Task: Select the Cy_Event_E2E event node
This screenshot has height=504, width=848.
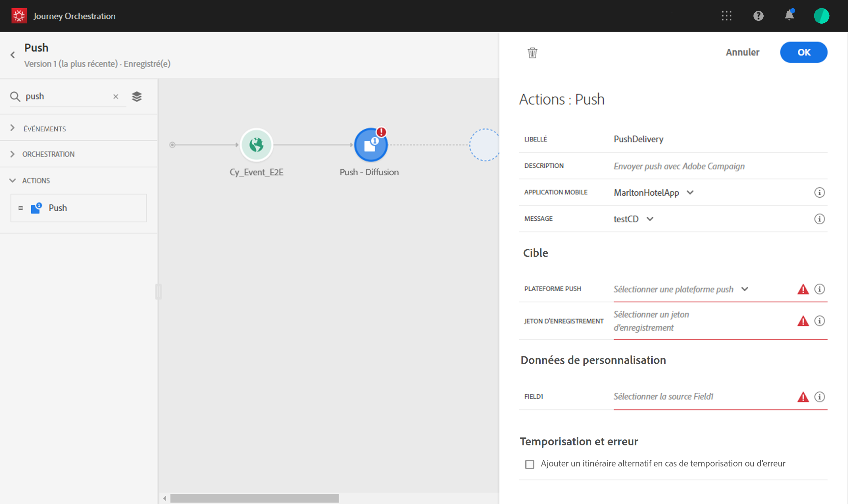Action: click(256, 145)
